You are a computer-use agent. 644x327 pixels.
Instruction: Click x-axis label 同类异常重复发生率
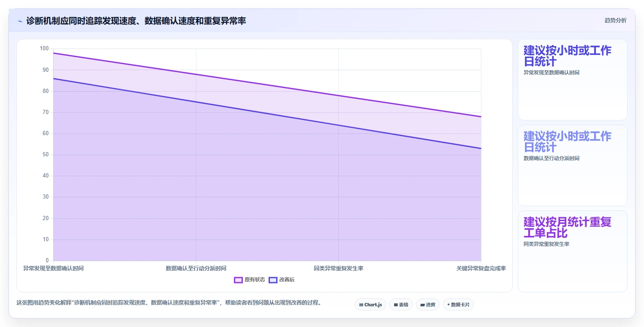pyautogui.click(x=338, y=268)
